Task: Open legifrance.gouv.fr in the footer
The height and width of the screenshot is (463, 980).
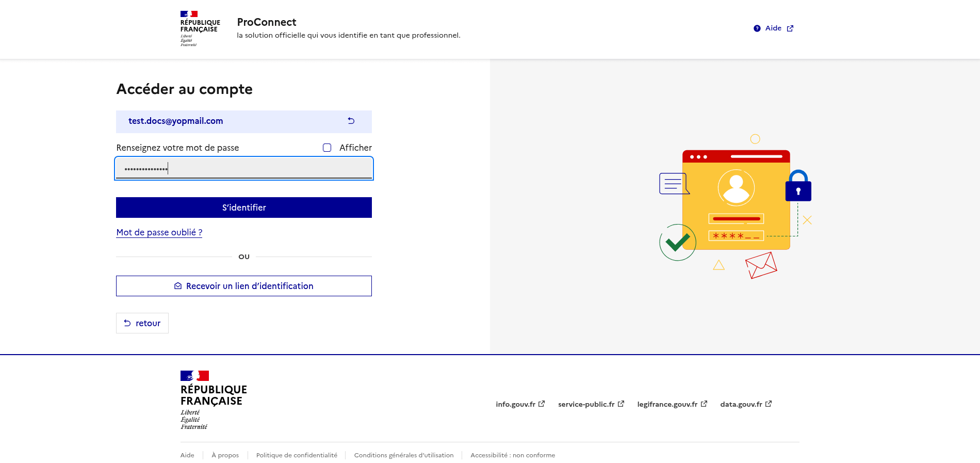Action: point(667,404)
